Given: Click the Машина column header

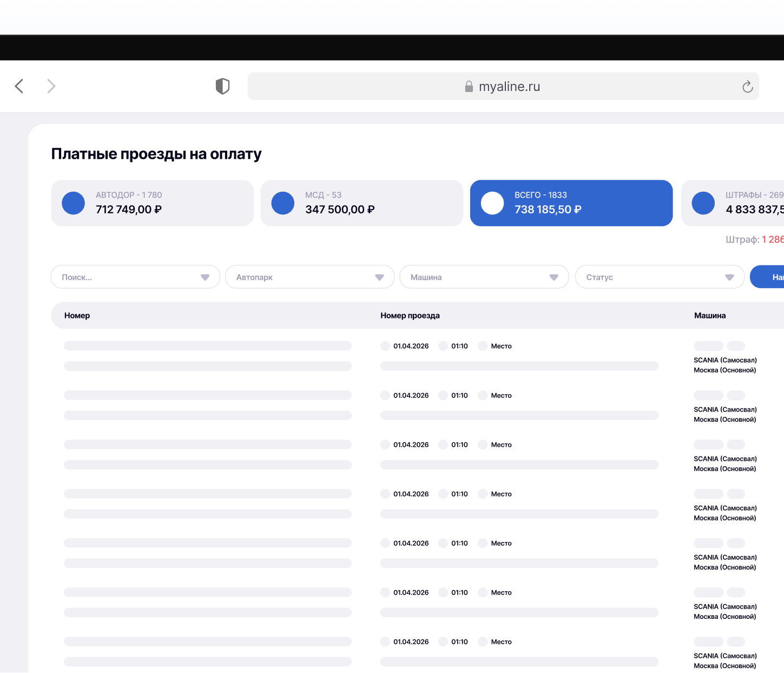Looking at the screenshot, I should click(710, 315).
